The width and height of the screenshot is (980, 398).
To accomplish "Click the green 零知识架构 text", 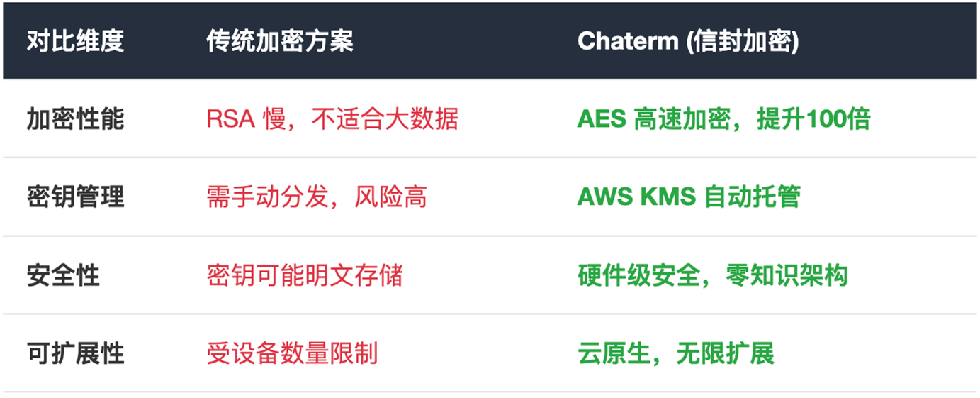I will tap(787, 275).
